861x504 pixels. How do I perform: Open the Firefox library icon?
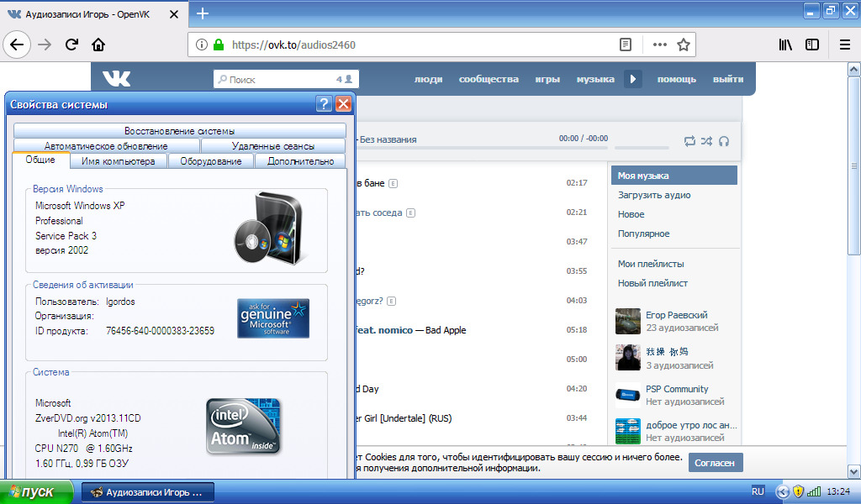click(x=785, y=45)
